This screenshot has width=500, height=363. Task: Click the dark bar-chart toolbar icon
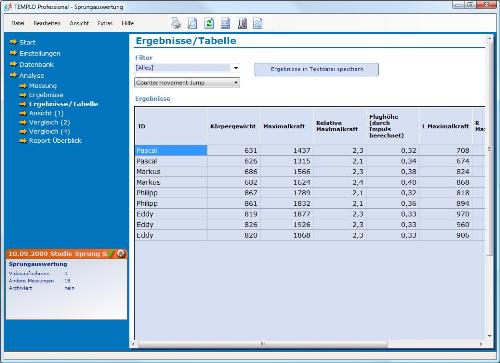pyautogui.click(x=242, y=23)
